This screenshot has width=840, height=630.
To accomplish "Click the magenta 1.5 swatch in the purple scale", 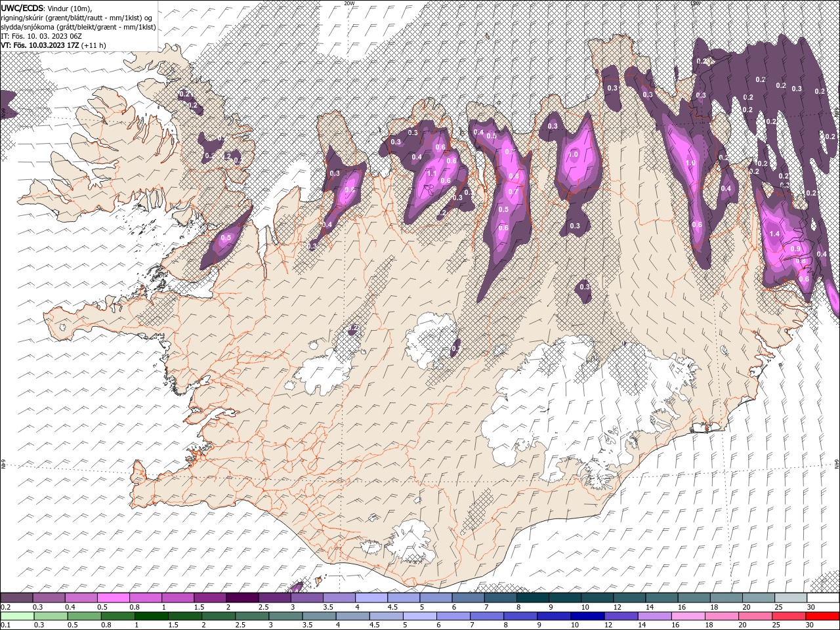I will click(210, 598).
